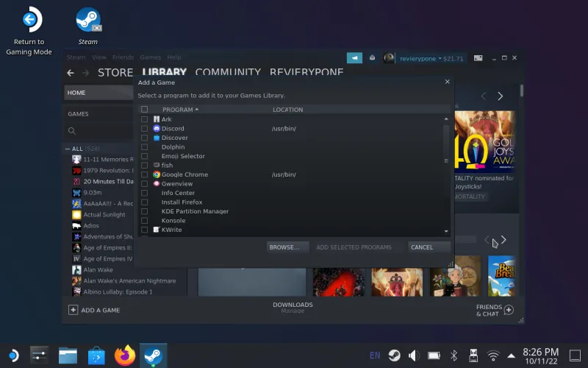
Task: Click the Return to Gaming Mode desktop icon
Action: click(29, 21)
